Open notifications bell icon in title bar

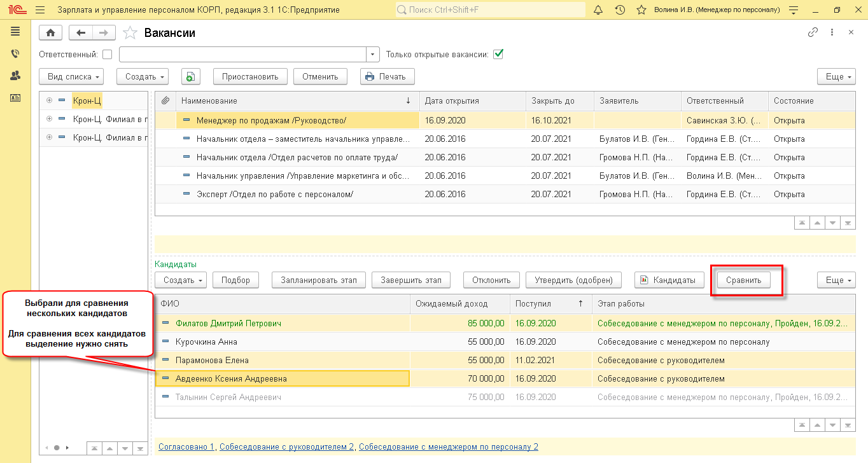(598, 10)
